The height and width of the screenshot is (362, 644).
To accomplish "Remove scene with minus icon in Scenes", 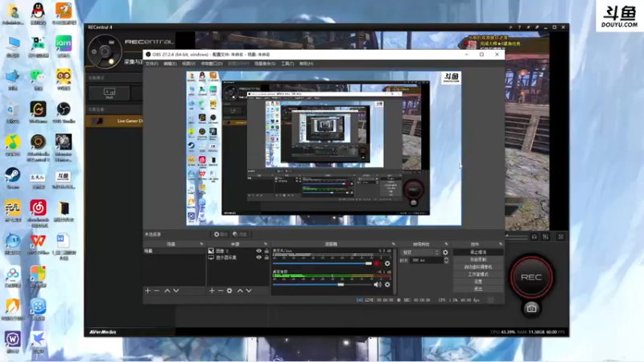I will point(156,290).
